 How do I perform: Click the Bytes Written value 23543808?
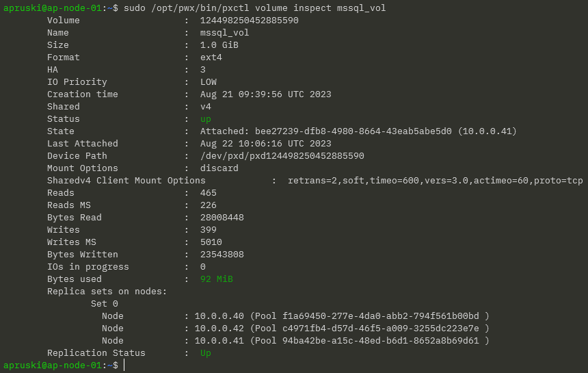(222, 255)
